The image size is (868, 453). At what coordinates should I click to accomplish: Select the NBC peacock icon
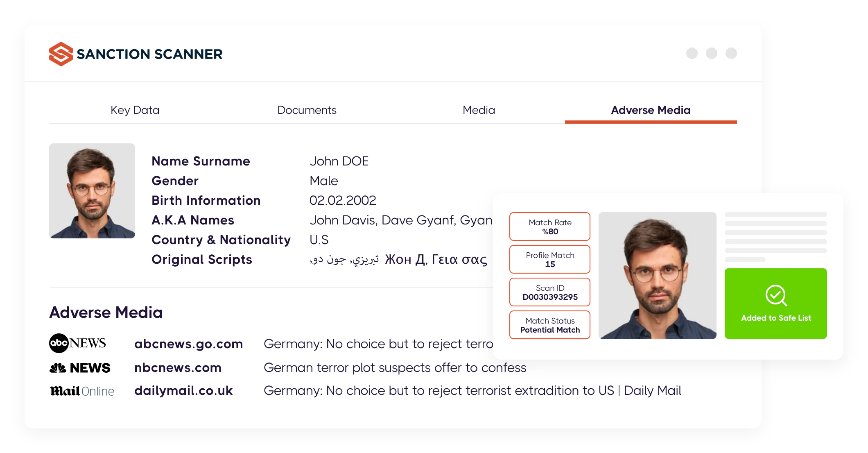[x=57, y=367]
